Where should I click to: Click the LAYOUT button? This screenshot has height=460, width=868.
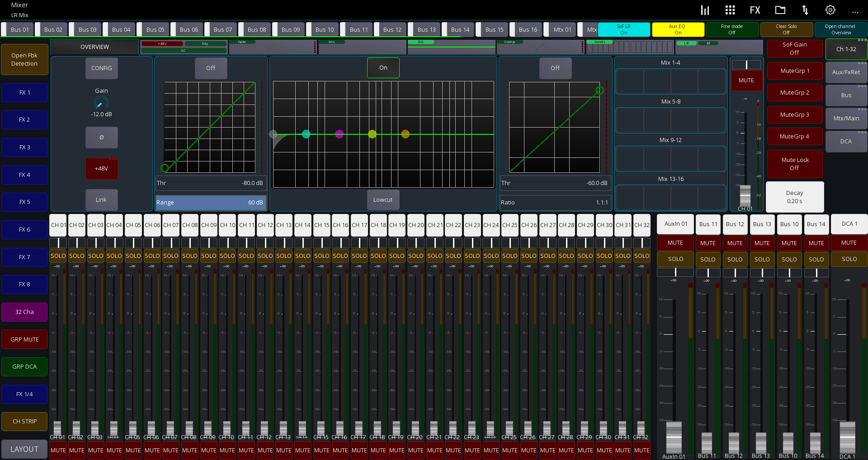pyautogui.click(x=24, y=449)
